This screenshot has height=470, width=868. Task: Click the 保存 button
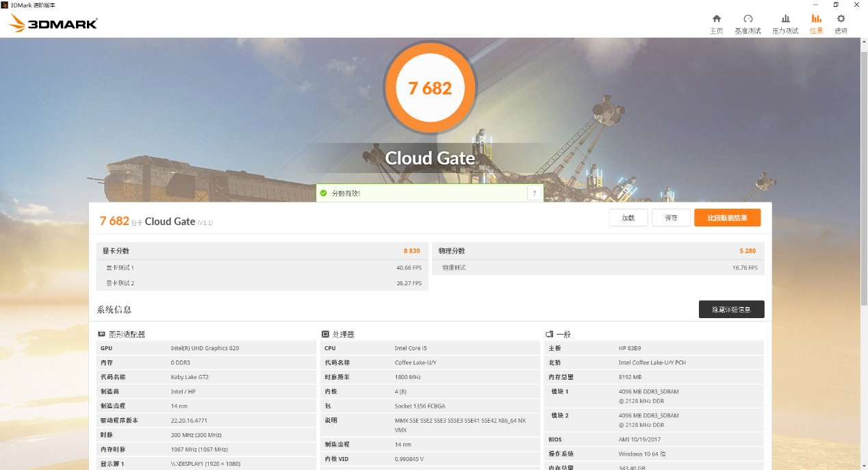click(x=671, y=218)
